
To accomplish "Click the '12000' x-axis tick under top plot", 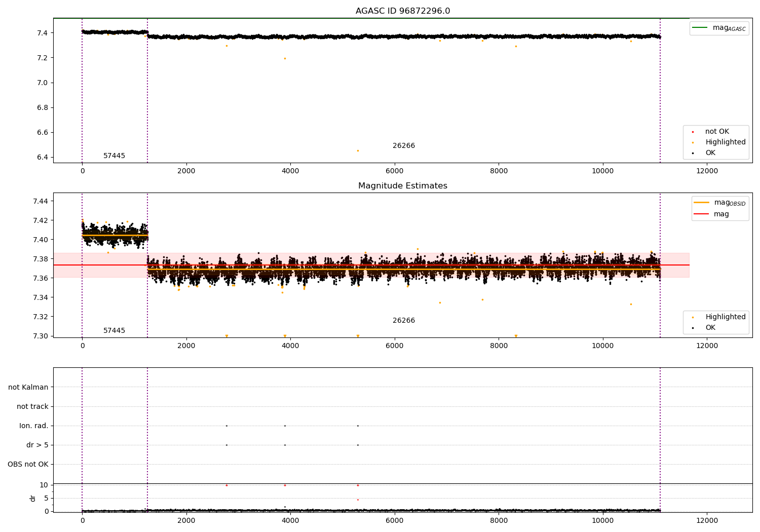I will pyautogui.click(x=707, y=171).
